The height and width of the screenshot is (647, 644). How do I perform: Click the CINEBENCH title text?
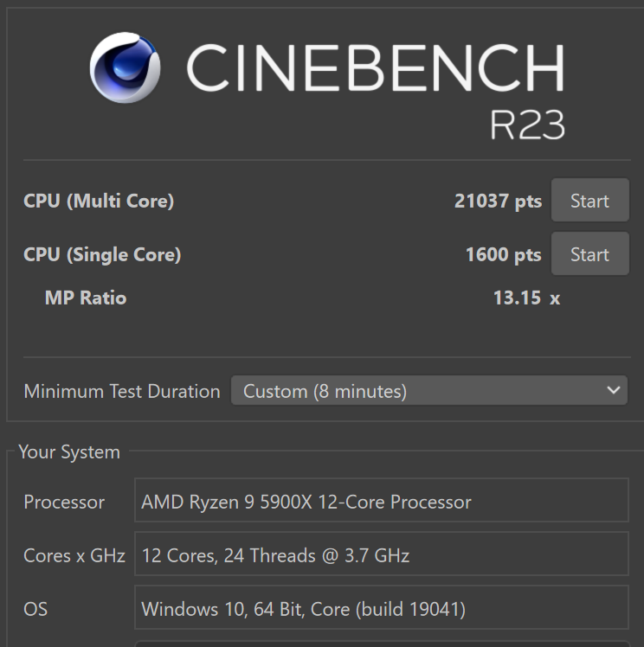coord(376,68)
